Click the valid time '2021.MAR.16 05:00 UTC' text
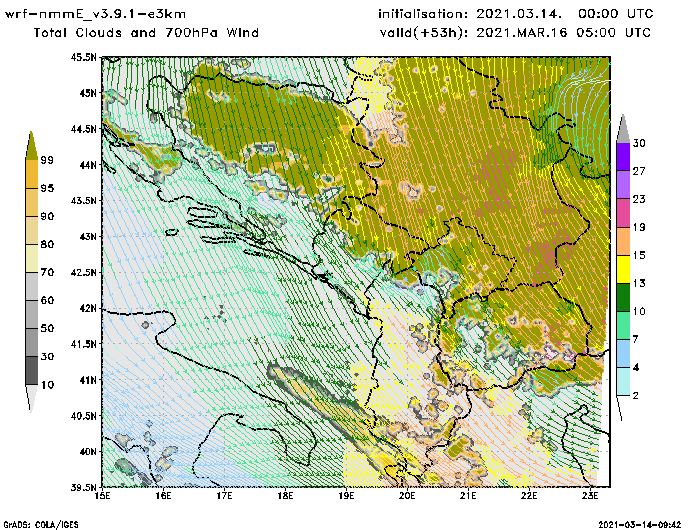This screenshot has height=530, width=700. pos(563,33)
